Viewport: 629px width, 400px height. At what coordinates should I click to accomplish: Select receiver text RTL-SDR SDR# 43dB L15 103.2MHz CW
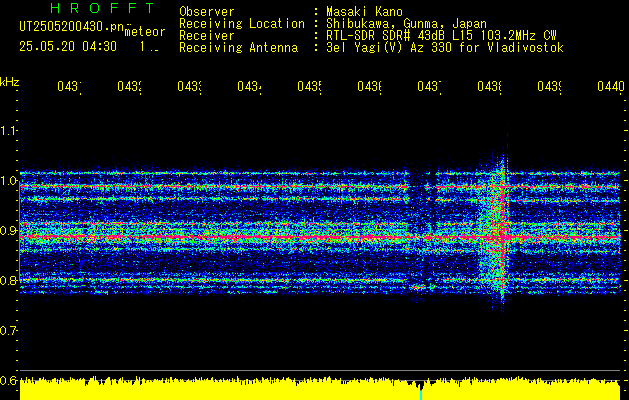[x=441, y=36]
